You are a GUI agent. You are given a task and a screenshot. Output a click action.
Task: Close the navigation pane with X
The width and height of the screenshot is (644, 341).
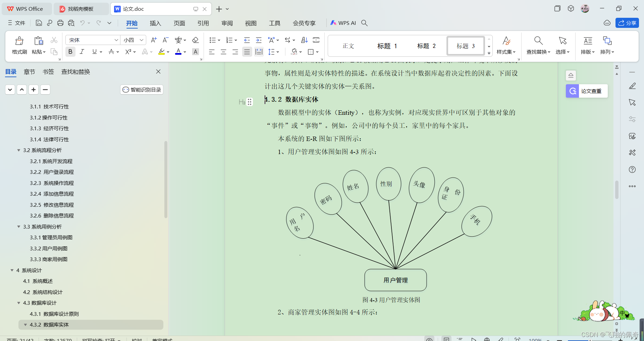coord(158,71)
